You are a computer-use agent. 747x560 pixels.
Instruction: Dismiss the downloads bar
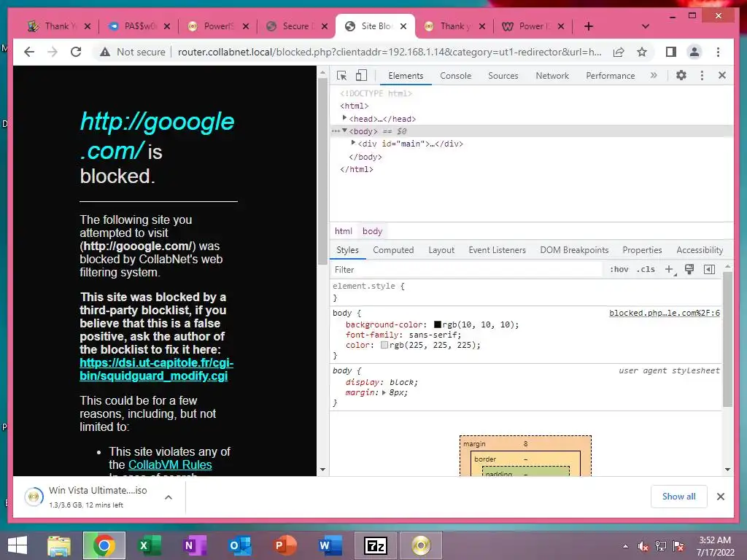point(720,497)
